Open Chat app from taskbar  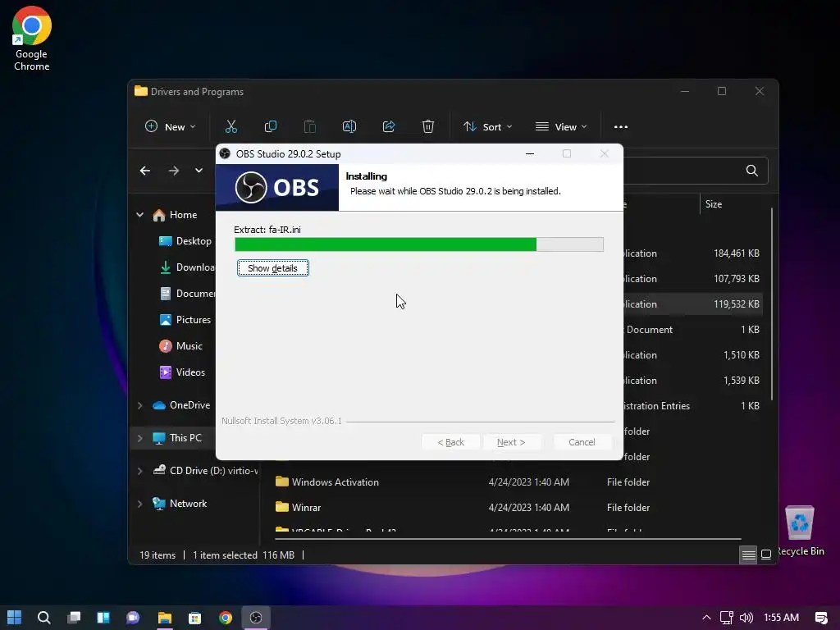pyautogui.click(x=133, y=618)
